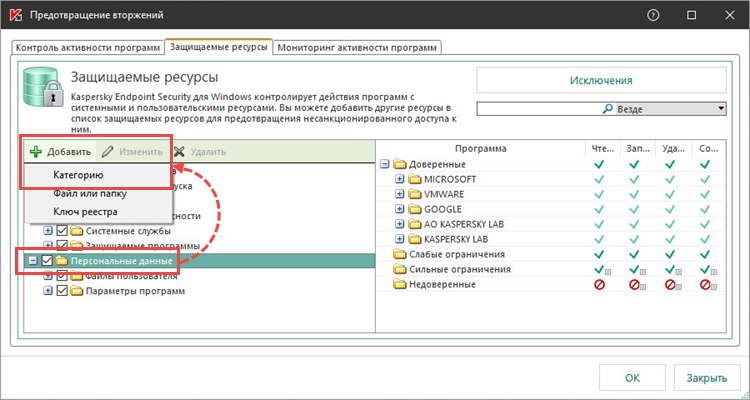Screen dimensions: 750x400
Task: Click the Слабые ограничения folder icon
Action: (399, 254)
